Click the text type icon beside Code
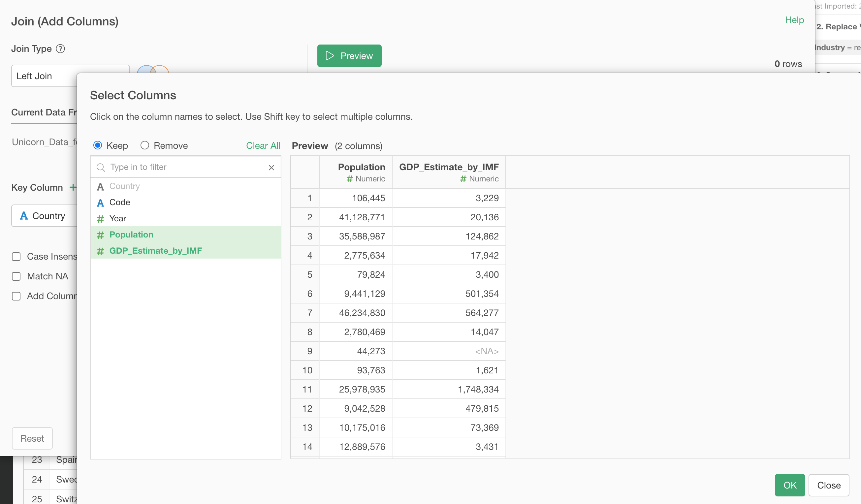The width and height of the screenshot is (861, 504). tap(100, 203)
